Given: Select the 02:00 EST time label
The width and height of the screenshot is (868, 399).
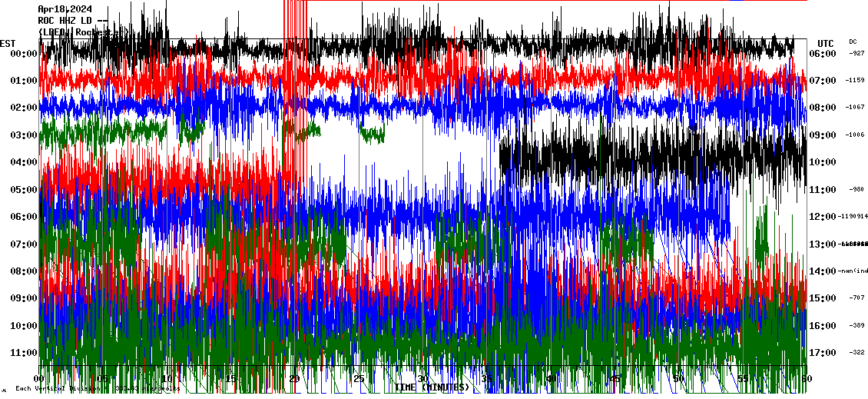Looking at the screenshot, I should pyautogui.click(x=23, y=108).
